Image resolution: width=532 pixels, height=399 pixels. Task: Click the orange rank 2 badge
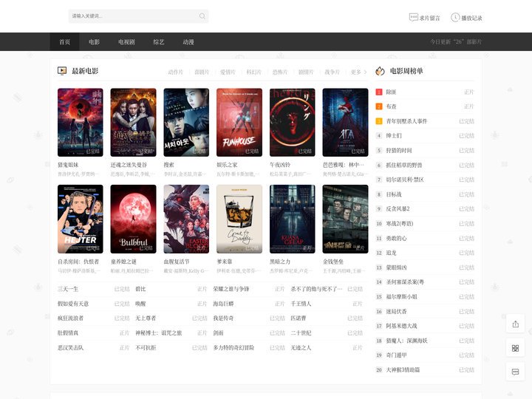[x=379, y=106]
